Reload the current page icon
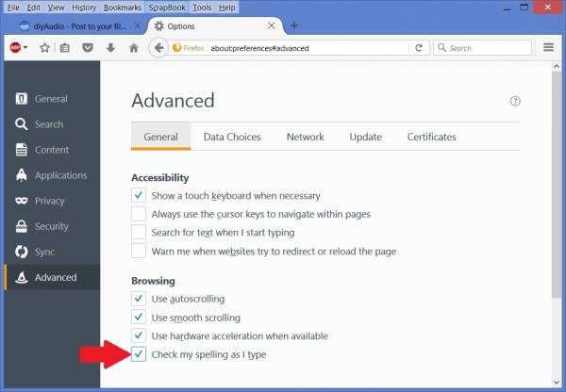566x392 pixels. click(419, 48)
